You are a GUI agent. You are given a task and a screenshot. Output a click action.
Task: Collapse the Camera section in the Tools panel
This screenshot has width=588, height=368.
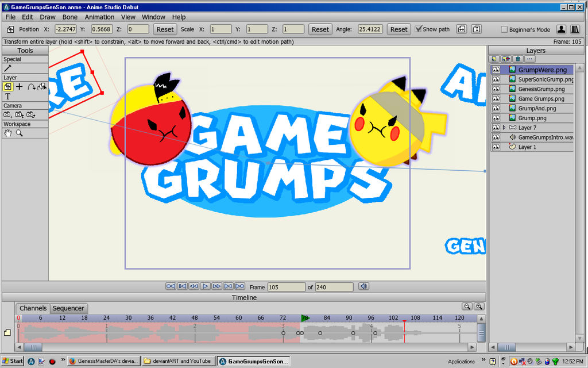click(11, 105)
